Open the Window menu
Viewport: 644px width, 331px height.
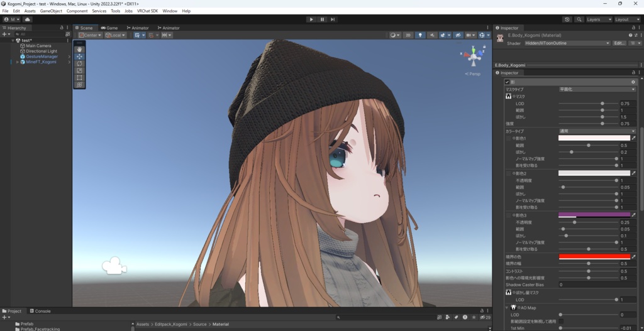pos(170,11)
